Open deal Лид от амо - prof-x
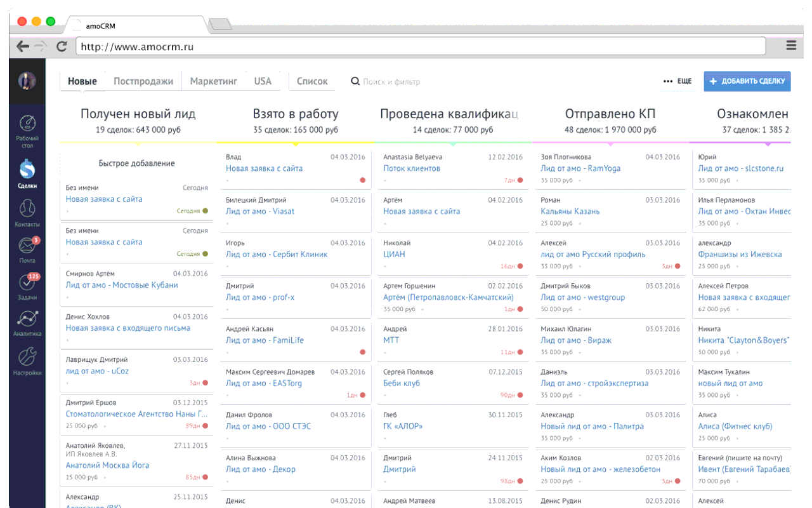The height and width of the screenshot is (508, 812). [260, 297]
